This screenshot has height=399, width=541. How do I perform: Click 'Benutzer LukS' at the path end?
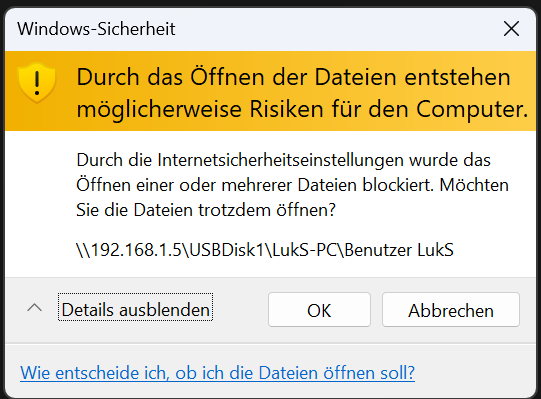coord(399,250)
